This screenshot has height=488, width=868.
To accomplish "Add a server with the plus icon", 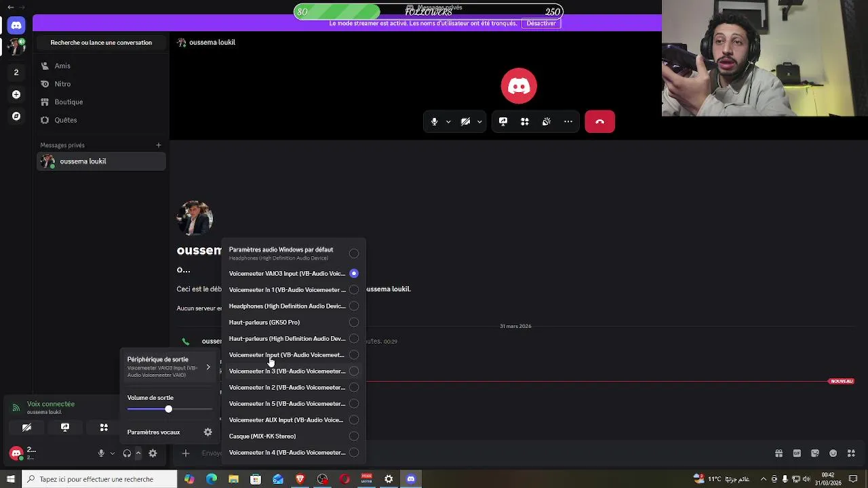I will (x=16, y=94).
